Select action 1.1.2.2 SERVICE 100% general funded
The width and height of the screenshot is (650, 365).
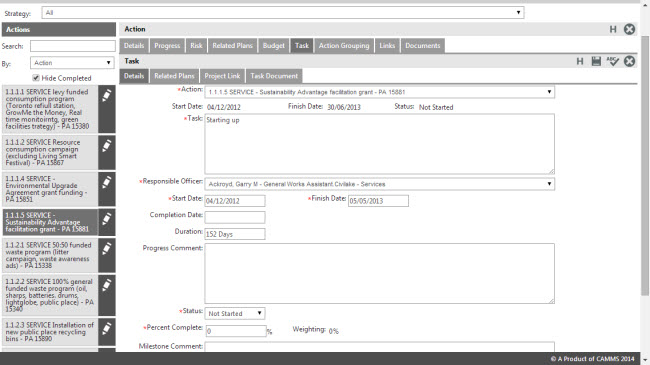click(x=50, y=295)
